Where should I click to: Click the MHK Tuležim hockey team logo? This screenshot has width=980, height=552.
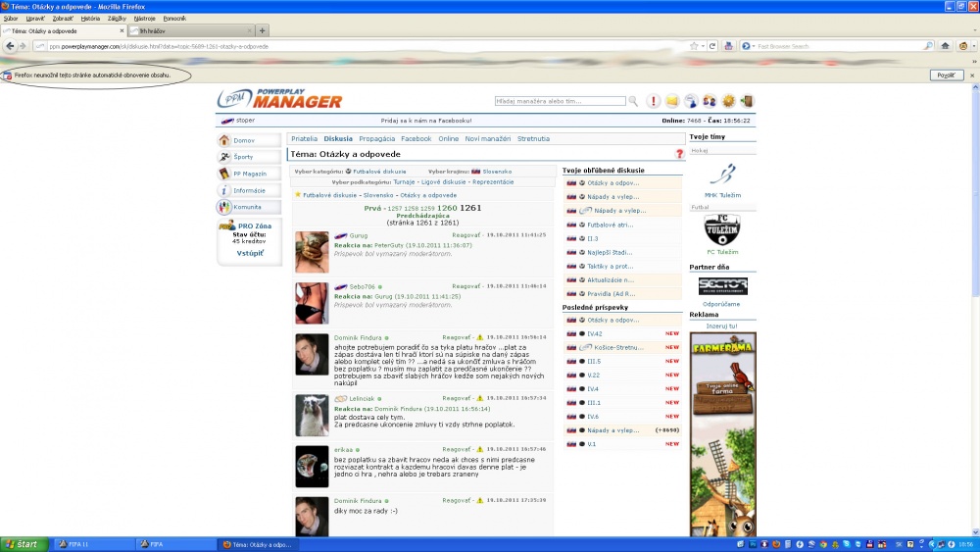[722, 174]
